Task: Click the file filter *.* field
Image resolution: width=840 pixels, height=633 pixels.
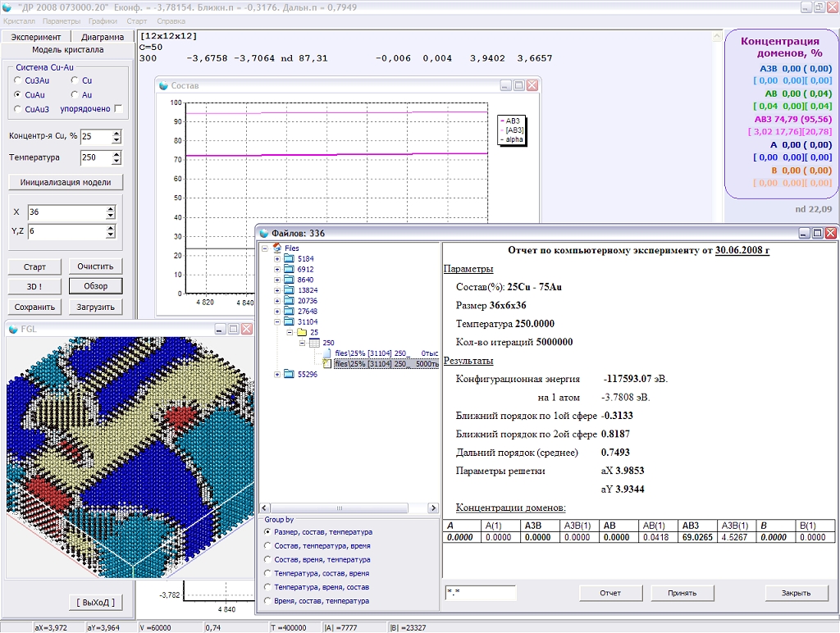Action: [481, 592]
